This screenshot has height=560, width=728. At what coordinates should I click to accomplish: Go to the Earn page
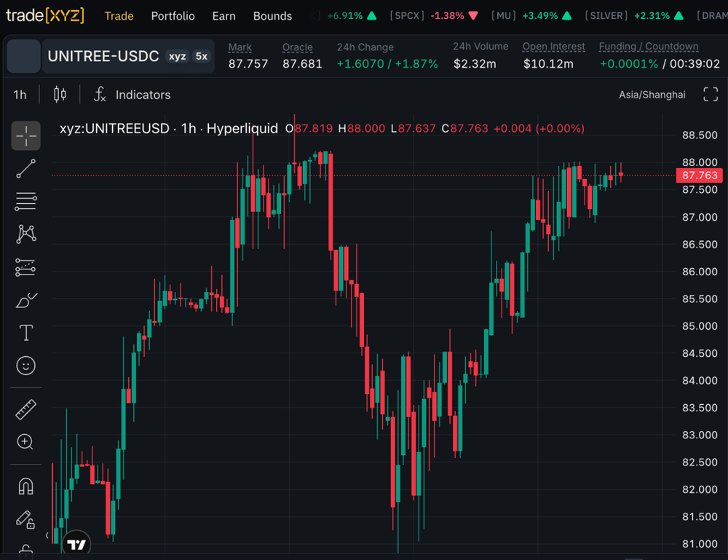[223, 16]
